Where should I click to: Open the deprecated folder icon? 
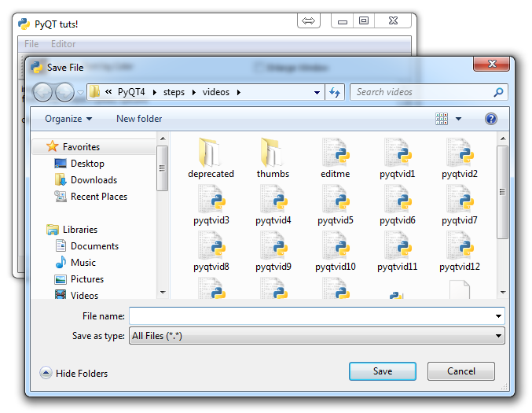point(211,152)
